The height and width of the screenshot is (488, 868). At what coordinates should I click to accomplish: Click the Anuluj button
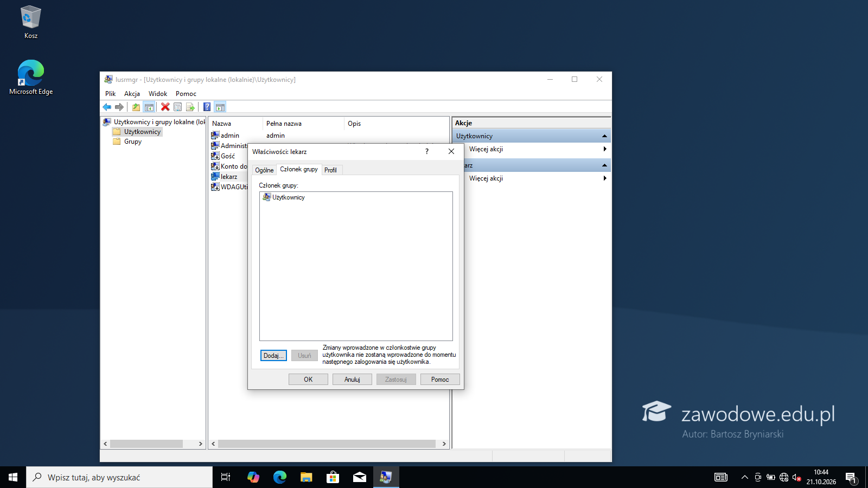352,380
